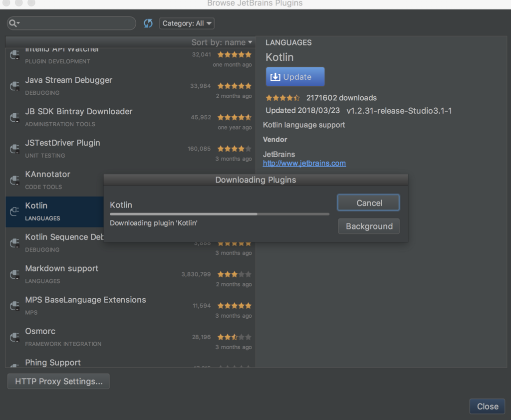Screen dimensions: 511x420
Task: Click the version 'v1.2.31-release-Studio3.1-1' text
Action: [x=399, y=111]
